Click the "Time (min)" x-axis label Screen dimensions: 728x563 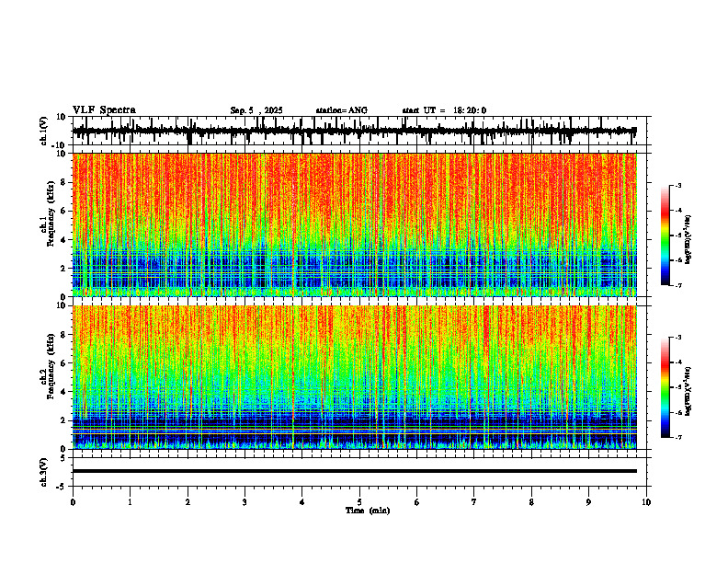368,511
